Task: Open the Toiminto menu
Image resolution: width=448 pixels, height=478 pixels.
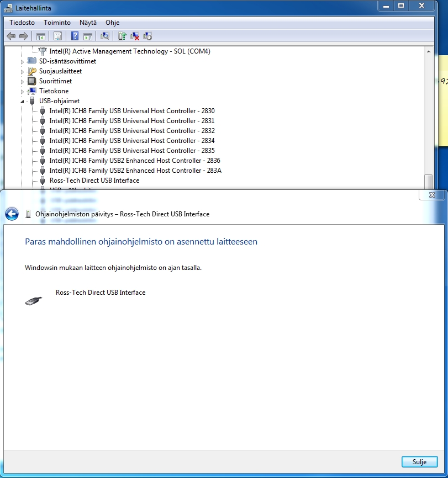Action: pyautogui.click(x=57, y=23)
